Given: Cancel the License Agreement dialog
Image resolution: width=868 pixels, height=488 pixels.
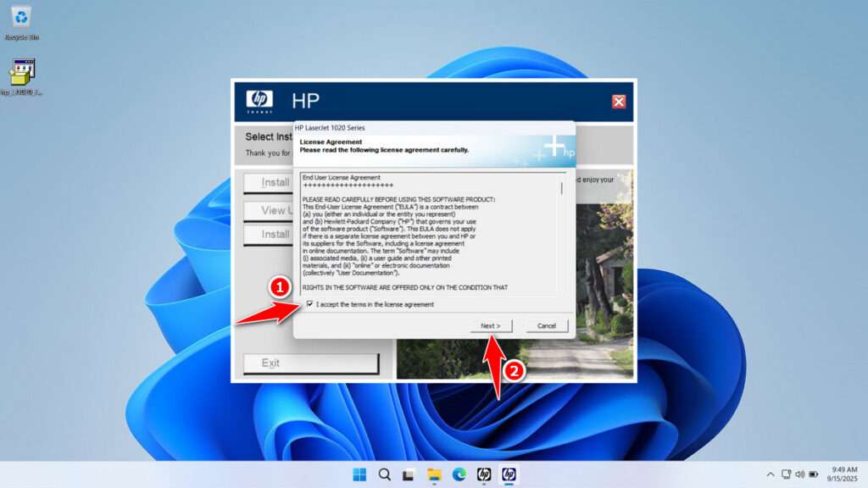Looking at the screenshot, I should click(547, 326).
